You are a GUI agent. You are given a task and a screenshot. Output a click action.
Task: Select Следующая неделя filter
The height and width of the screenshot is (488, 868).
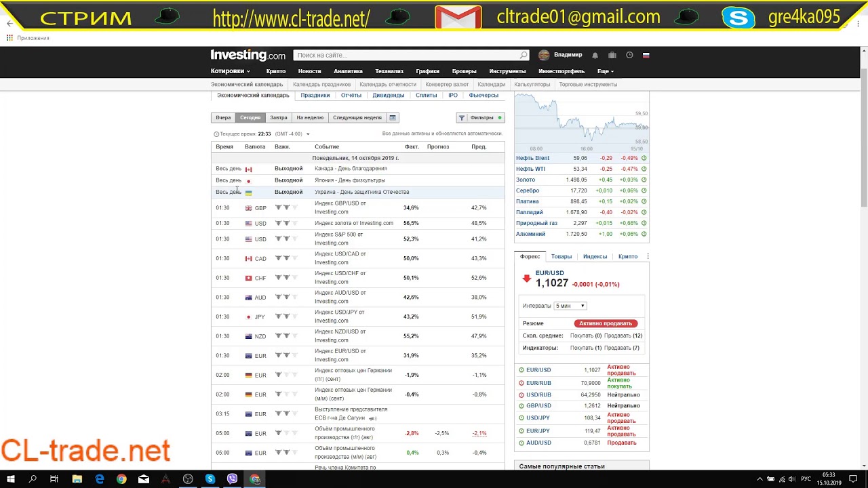click(357, 117)
